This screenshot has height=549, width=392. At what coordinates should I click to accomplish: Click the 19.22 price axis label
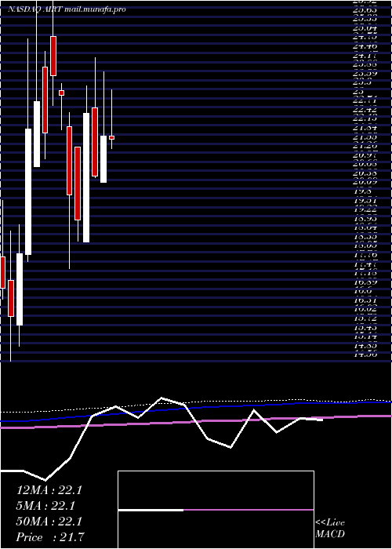tap(365, 209)
